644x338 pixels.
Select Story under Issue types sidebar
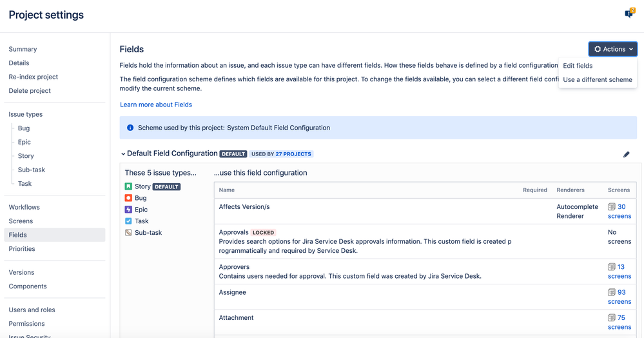coord(26,156)
